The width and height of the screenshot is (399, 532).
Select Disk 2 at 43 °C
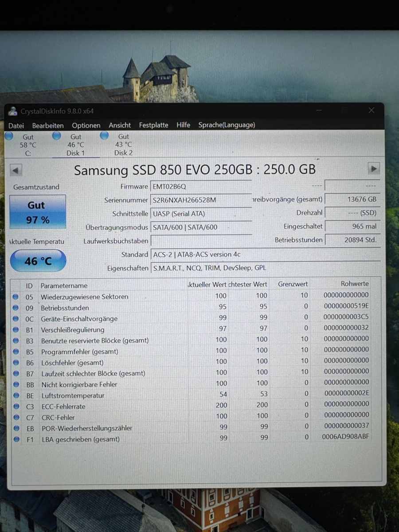[124, 145]
